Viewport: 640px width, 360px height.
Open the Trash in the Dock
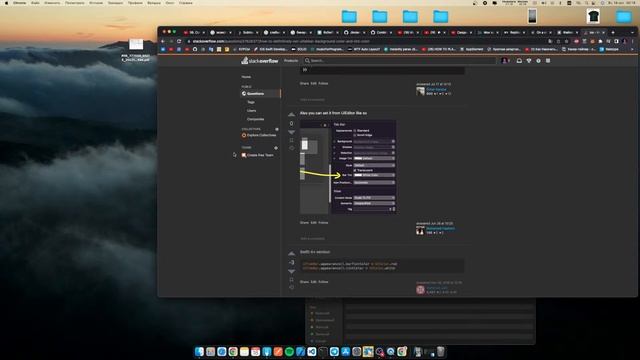click(x=441, y=351)
